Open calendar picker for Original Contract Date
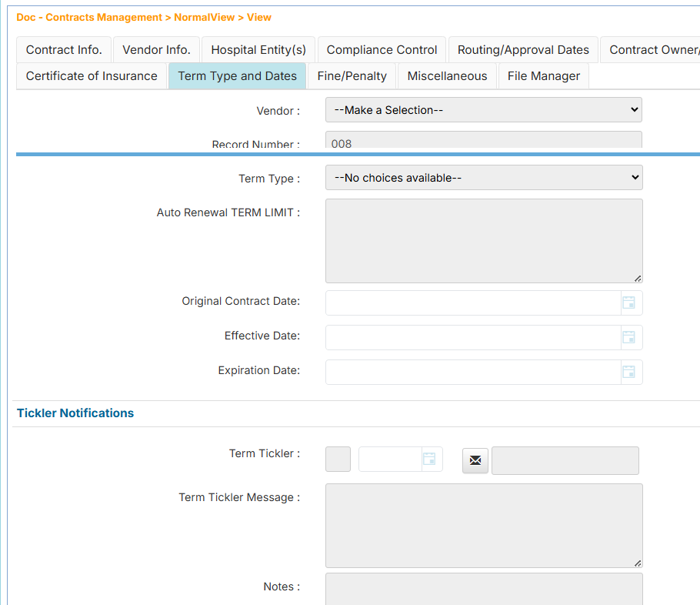The image size is (700, 605). [x=628, y=302]
